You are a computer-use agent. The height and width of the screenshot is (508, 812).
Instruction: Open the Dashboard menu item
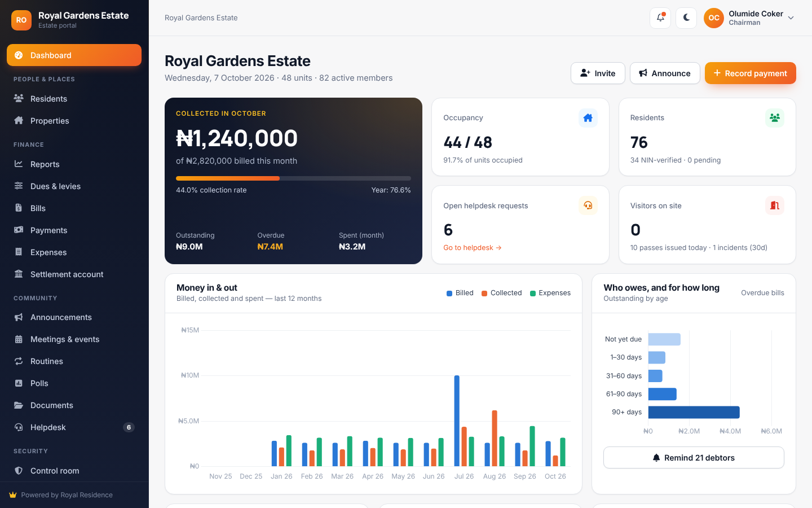[74, 55]
